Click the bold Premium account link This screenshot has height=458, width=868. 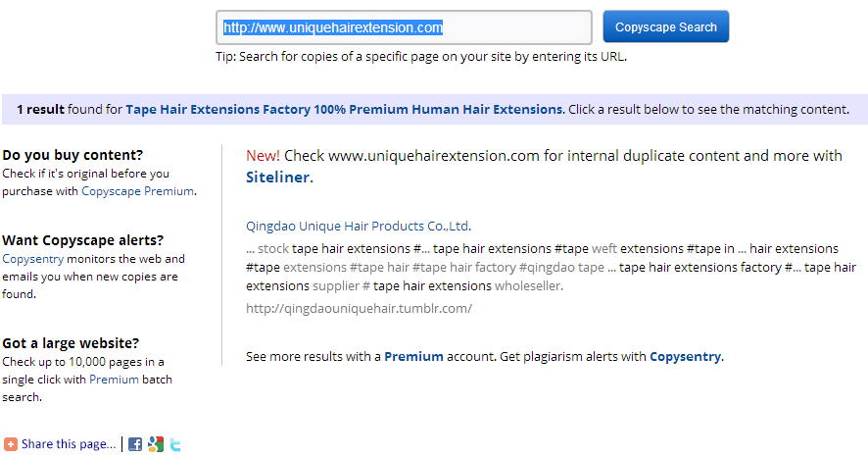pos(414,357)
